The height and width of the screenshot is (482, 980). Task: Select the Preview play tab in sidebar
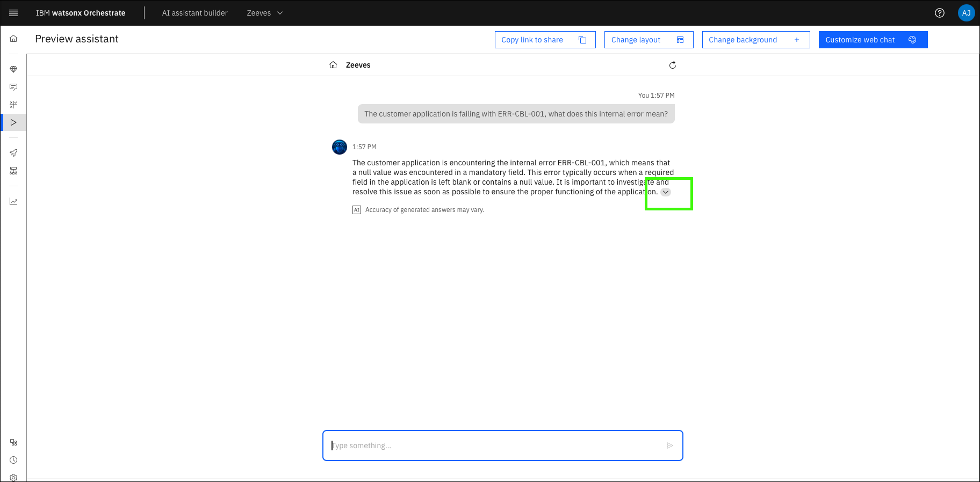tap(13, 122)
